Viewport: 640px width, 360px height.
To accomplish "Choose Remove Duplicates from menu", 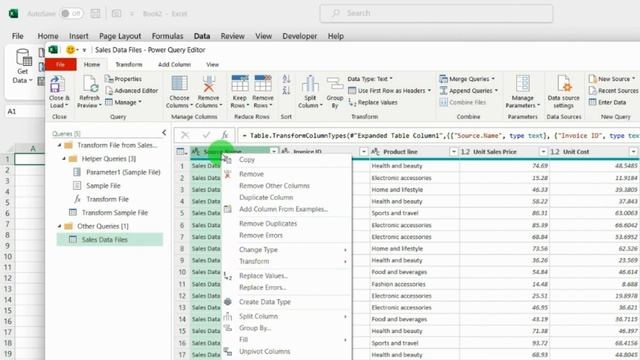I will [268, 224].
